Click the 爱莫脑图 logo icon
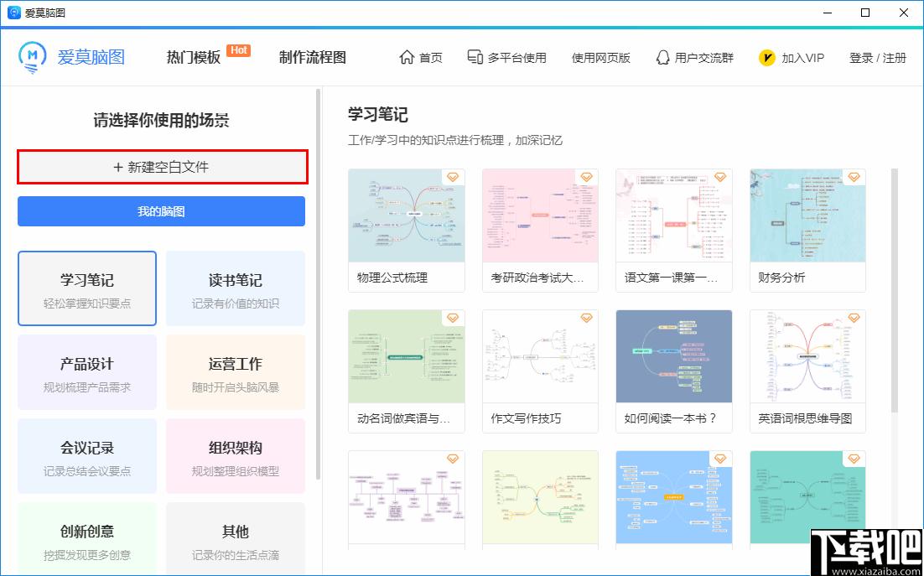The image size is (924, 576). [x=33, y=58]
